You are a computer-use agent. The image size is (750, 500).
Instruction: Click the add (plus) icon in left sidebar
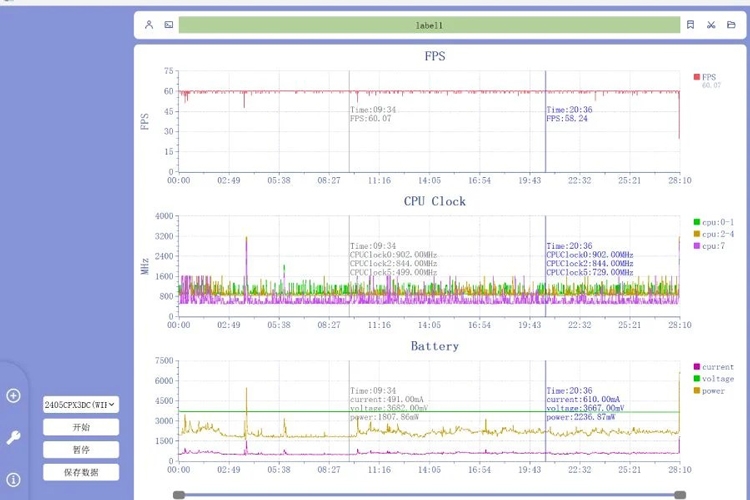point(13,395)
